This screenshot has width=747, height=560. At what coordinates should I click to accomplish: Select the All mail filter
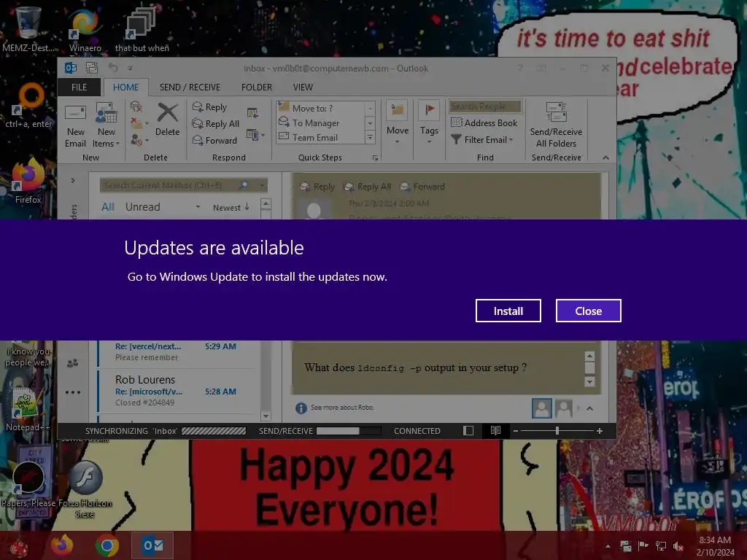click(108, 206)
